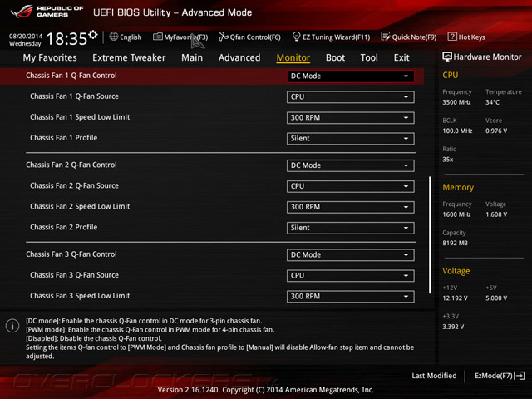Select Chassis Fan 3 Q-Fan Control label
This screenshot has height=399, width=532.
pyautogui.click(x=71, y=254)
